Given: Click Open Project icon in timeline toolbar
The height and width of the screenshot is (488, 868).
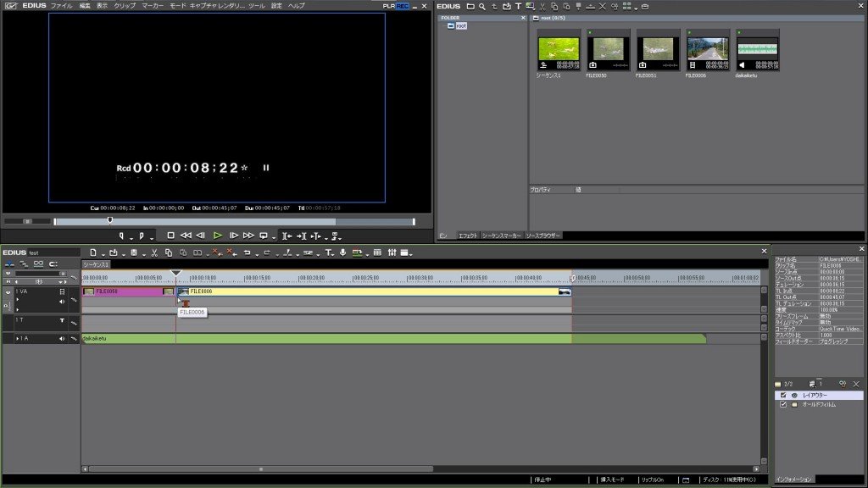Looking at the screenshot, I should click(114, 252).
